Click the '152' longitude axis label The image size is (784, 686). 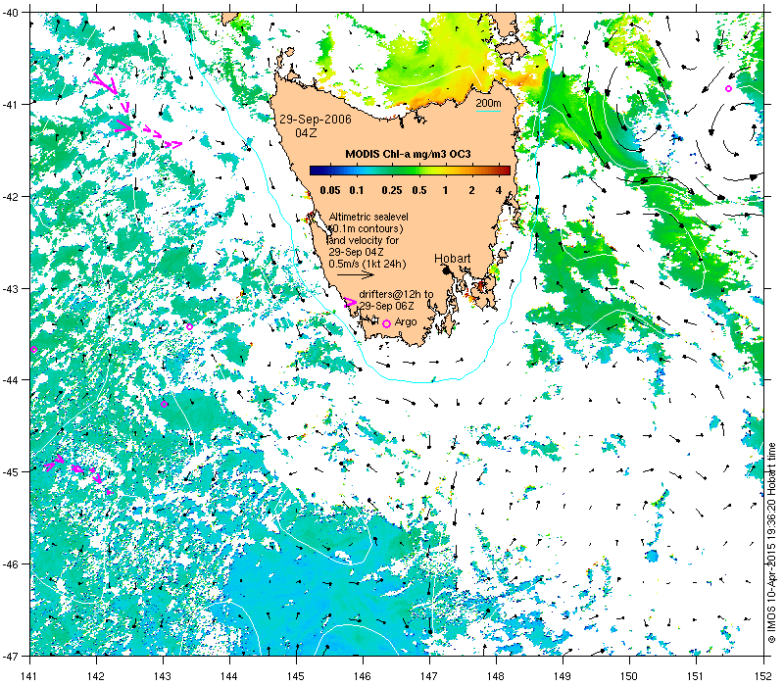(x=764, y=676)
